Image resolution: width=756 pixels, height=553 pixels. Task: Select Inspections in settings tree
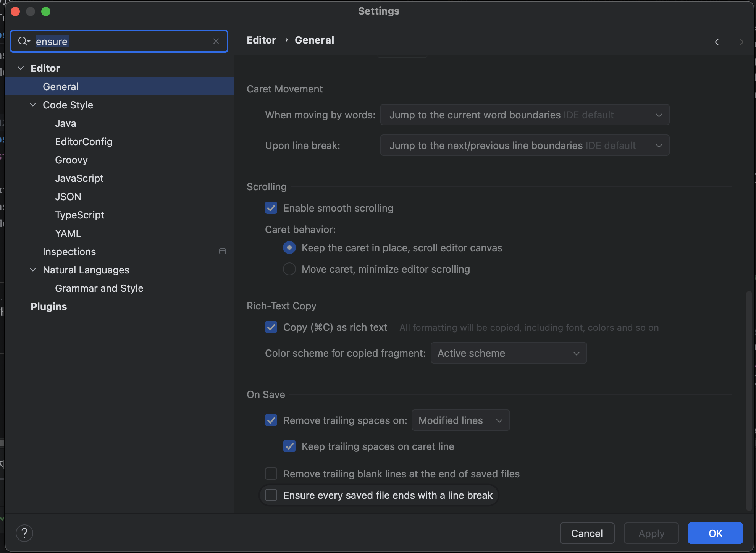(x=69, y=252)
